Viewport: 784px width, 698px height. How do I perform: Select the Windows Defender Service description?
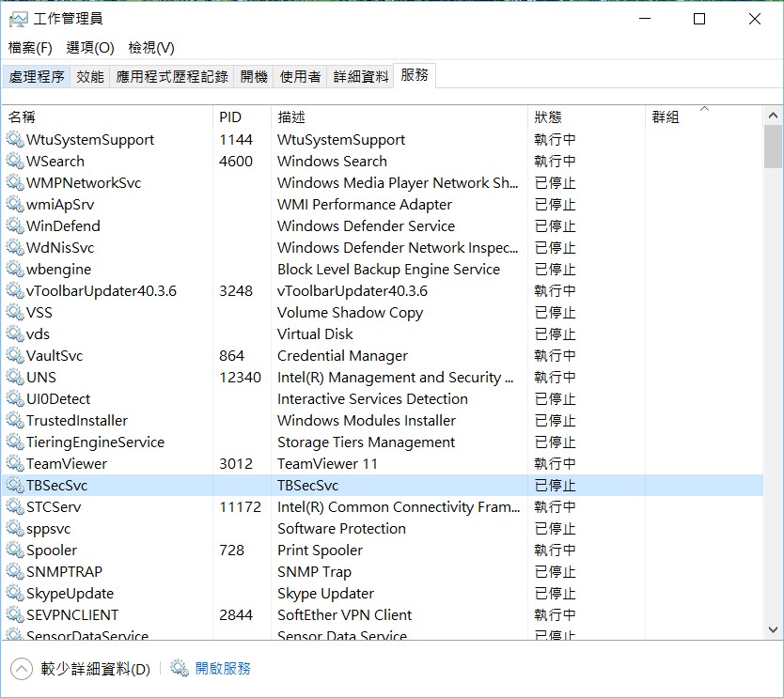click(x=366, y=225)
